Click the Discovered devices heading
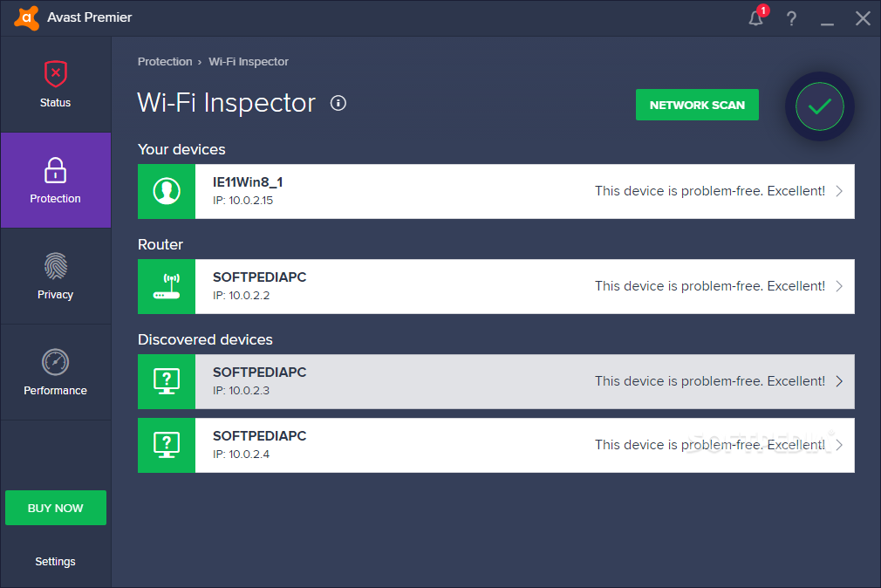The image size is (881, 588). [x=205, y=339]
